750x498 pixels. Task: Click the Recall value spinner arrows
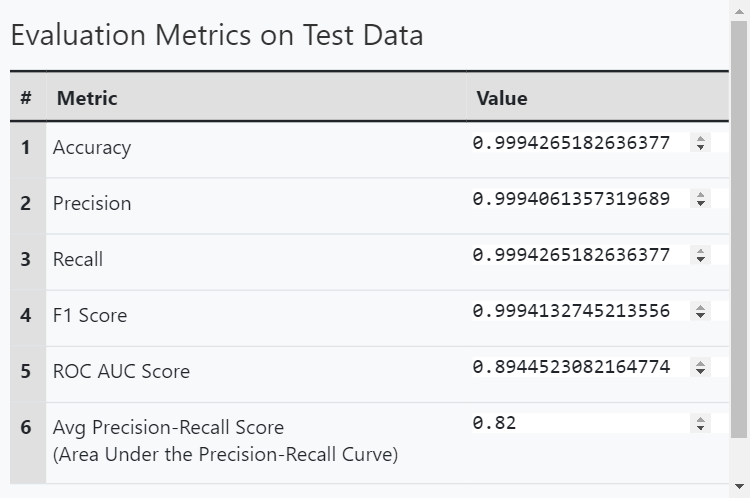point(700,255)
